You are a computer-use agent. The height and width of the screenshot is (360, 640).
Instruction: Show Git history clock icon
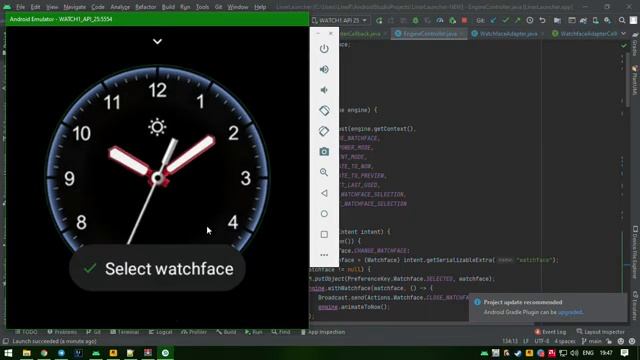pos(530,20)
